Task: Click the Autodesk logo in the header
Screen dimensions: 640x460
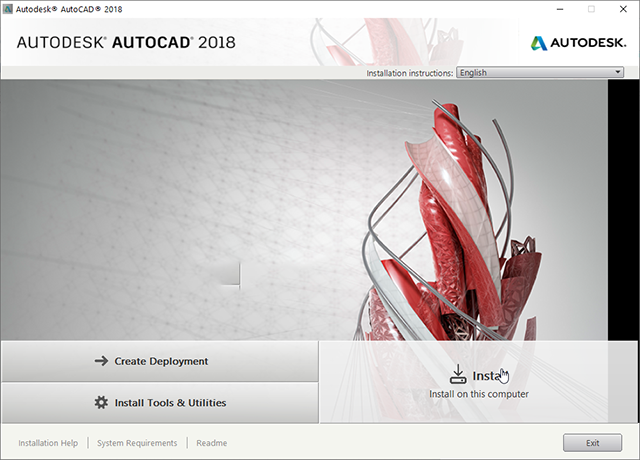Action: coord(578,42)
